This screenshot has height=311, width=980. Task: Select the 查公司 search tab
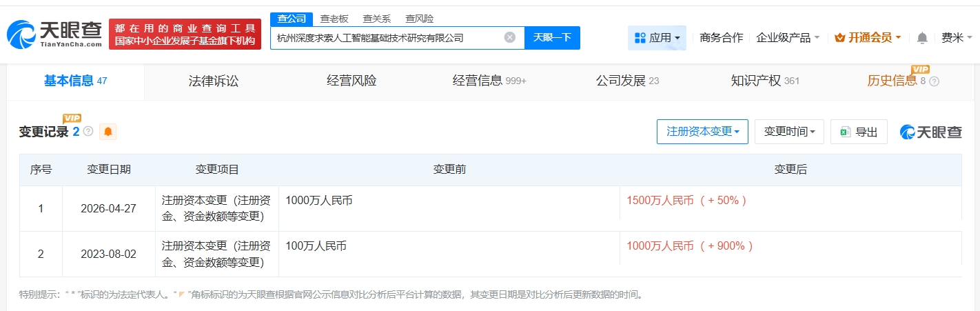pyautogui.click(x=292, y=19)
